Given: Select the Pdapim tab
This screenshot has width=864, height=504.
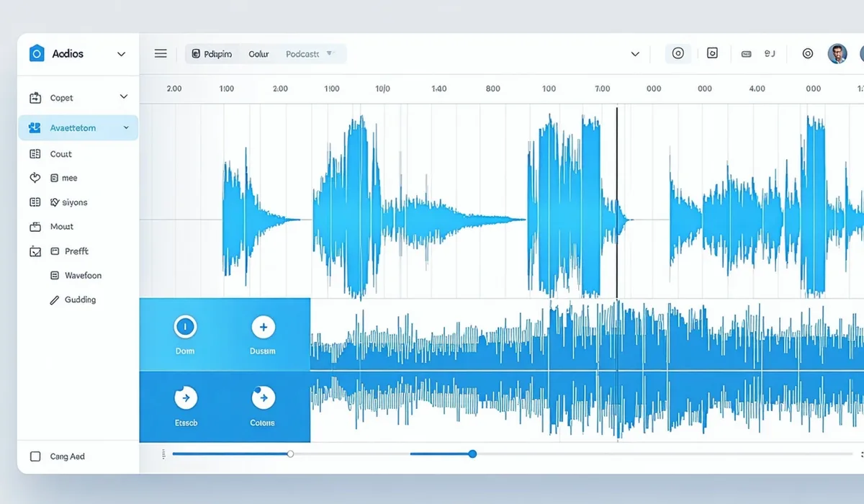Looking at the screenshot, I should coord(212,54).
